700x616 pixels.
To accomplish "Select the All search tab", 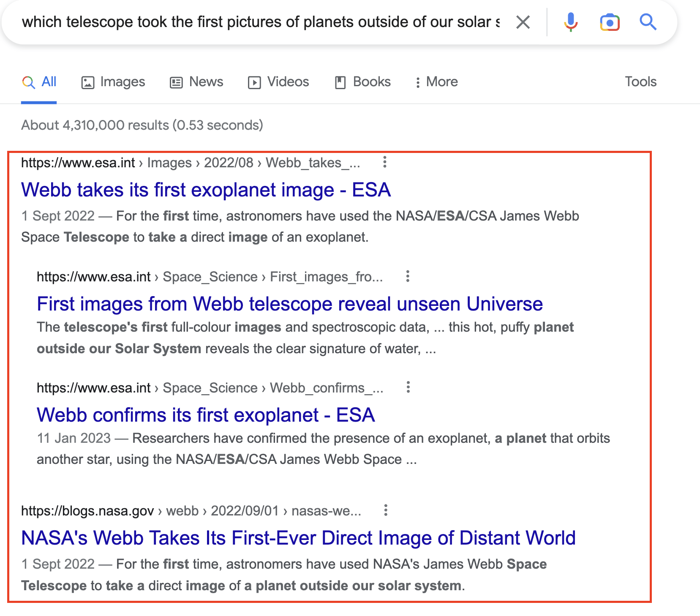I will pos(39,82).
